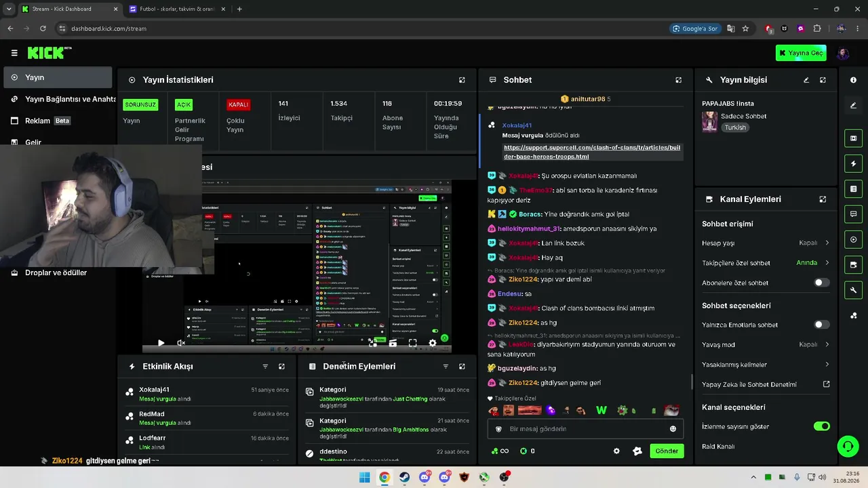The image size is (868, 488).
Task: Click the Turkish language tag
Action: (735, 127)
